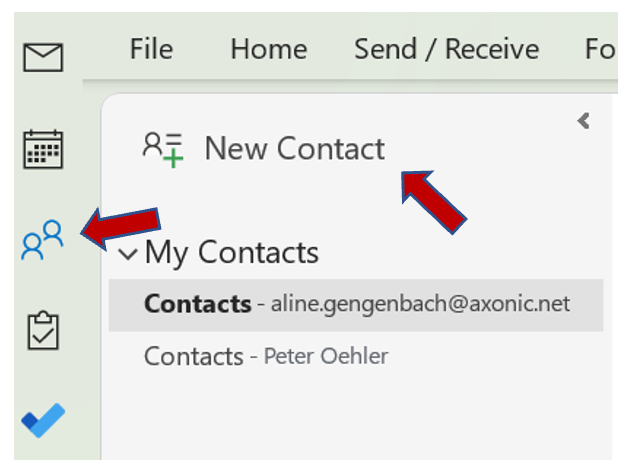This screenshot has height=468, width=622.
Task: Click the non-bold Contacts folder word
Action: pos(193,356)
